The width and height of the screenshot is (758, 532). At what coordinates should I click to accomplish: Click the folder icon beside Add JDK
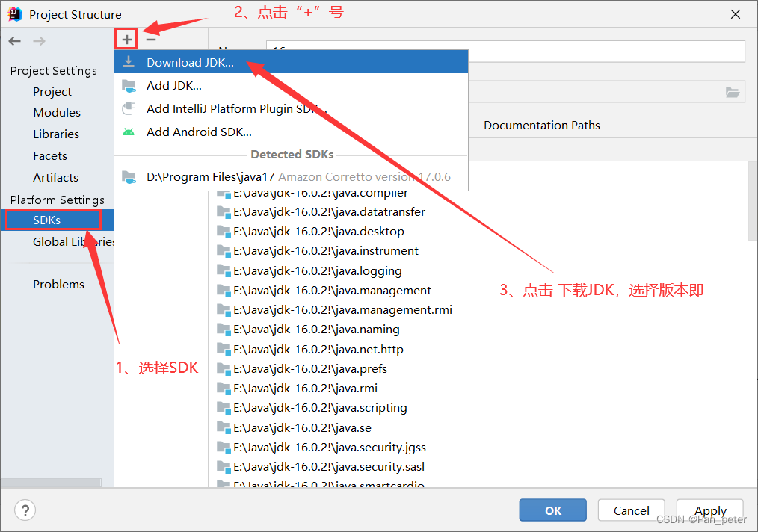(129, 86)
